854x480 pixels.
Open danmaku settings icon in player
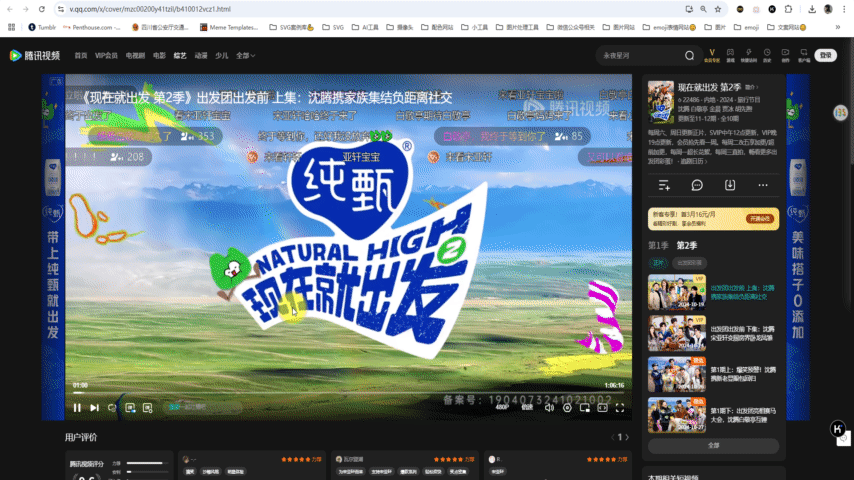pos(148,408)
